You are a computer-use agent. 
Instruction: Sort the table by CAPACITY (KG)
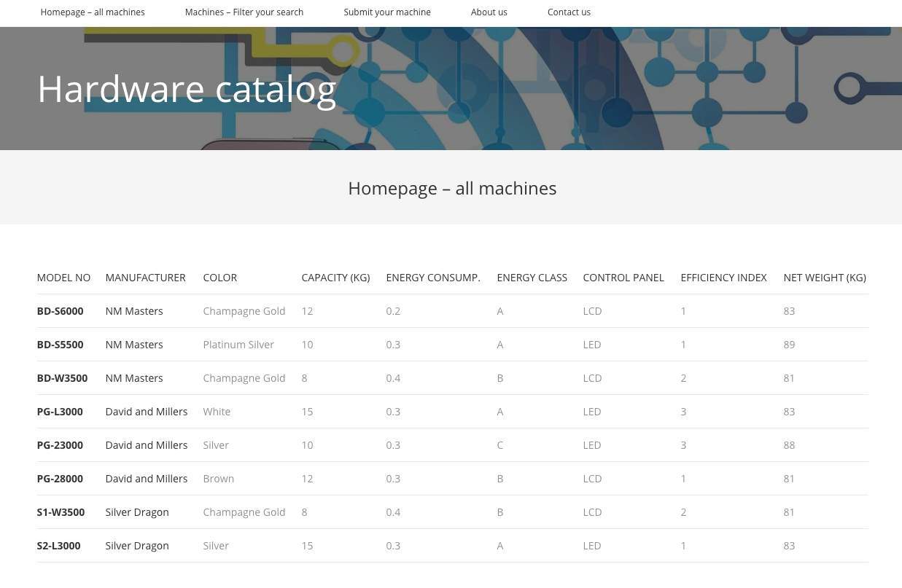335,278
